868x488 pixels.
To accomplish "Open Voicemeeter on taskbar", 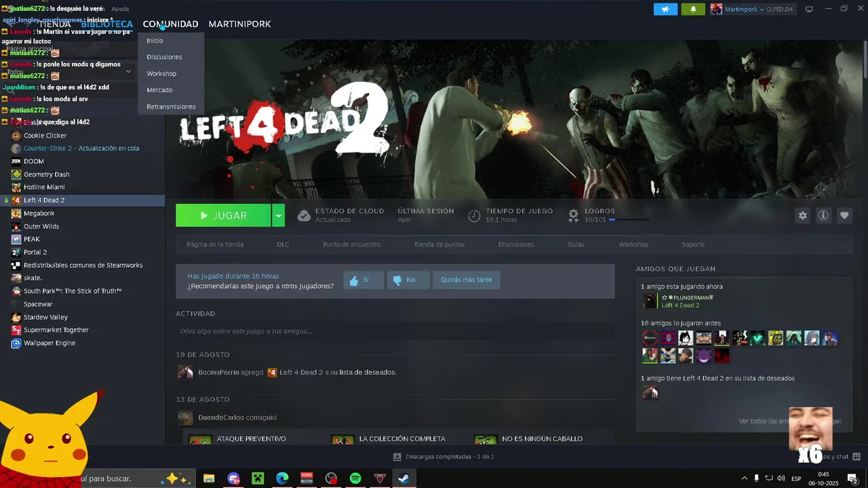I will click(307, 479).
